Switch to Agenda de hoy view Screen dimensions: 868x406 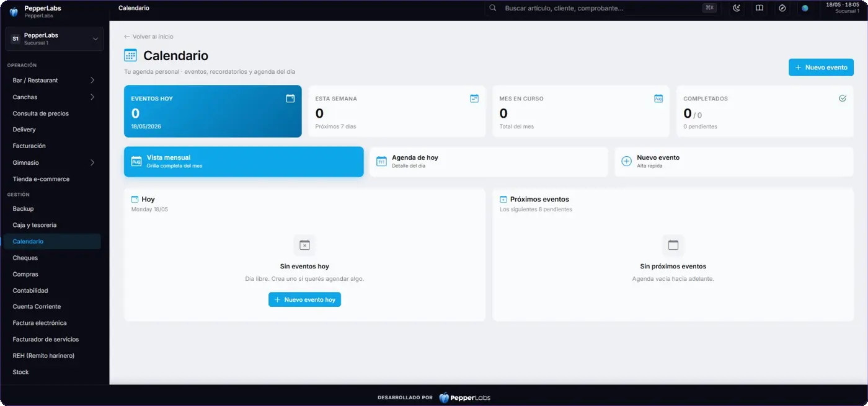489,162
